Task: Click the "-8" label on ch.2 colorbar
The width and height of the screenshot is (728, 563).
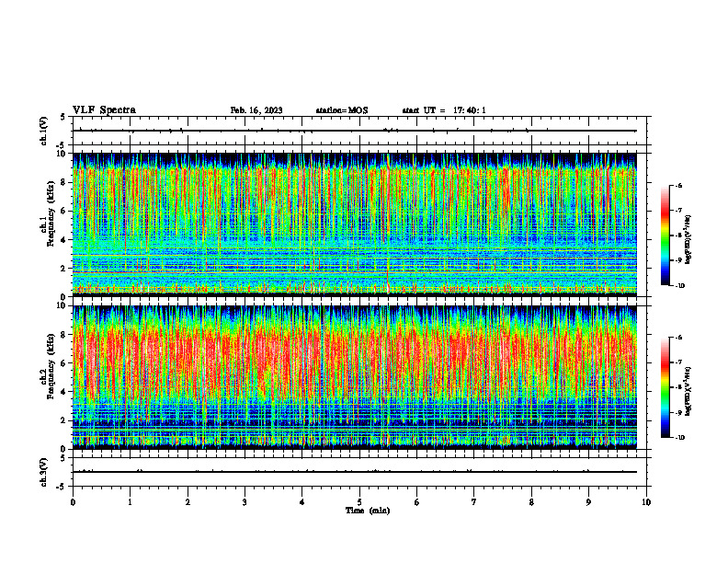Action: tap(678, 388)
